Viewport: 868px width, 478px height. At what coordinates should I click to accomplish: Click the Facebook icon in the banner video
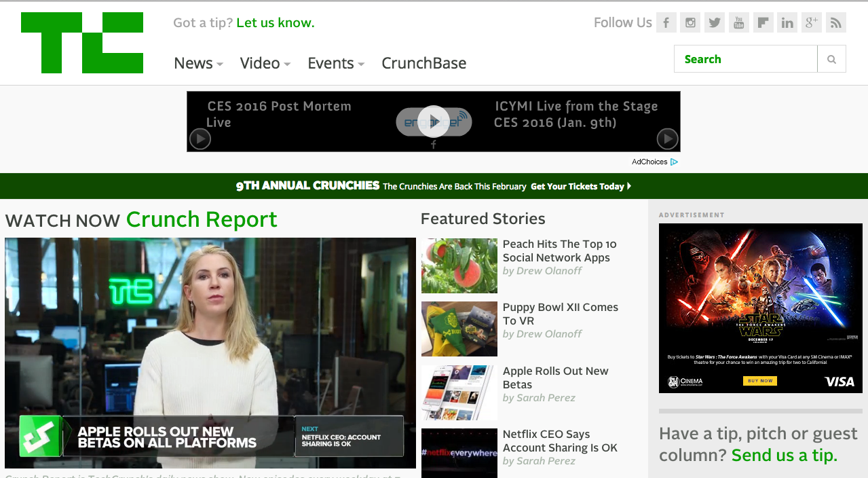pyautogui.click(x=434, y=144)
